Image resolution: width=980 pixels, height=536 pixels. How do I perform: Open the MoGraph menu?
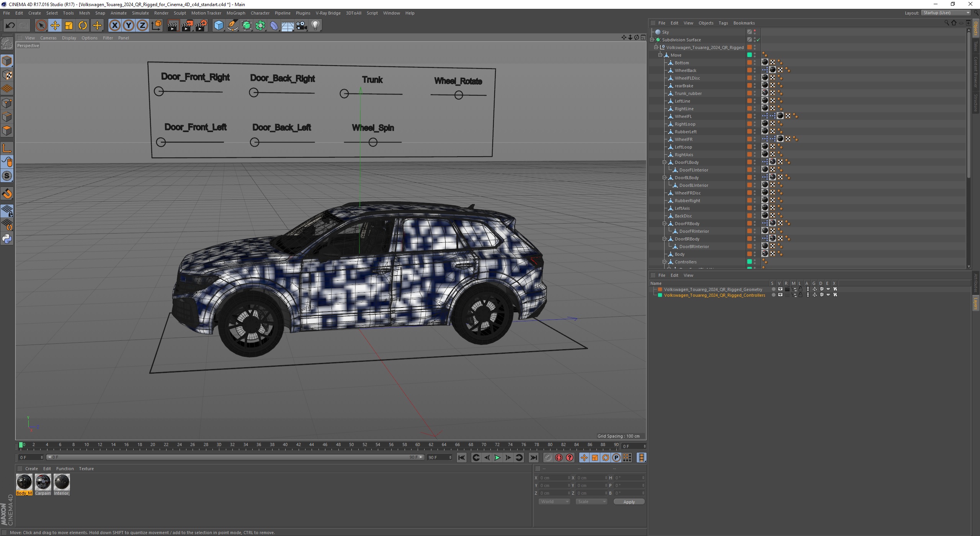235,13
